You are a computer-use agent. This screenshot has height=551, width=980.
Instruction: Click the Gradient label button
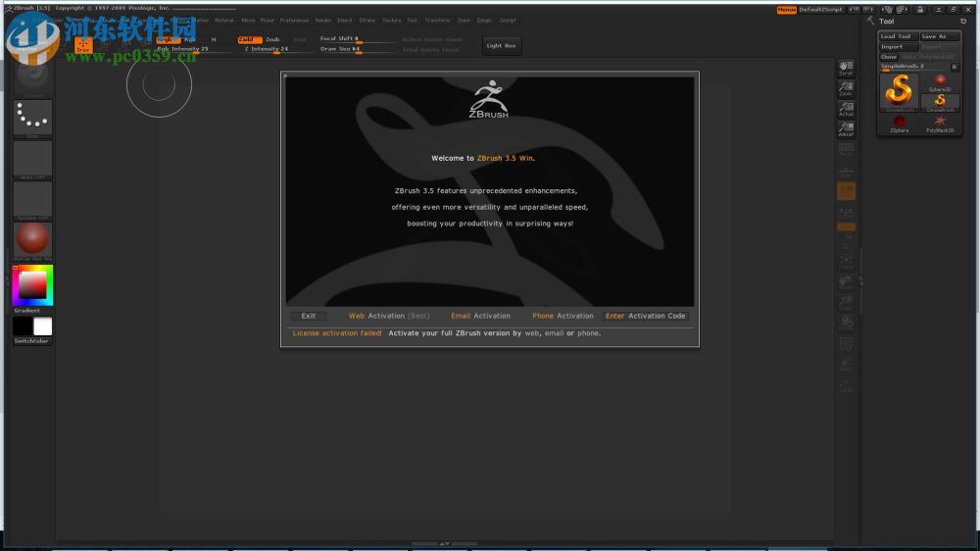click(27, 310)
